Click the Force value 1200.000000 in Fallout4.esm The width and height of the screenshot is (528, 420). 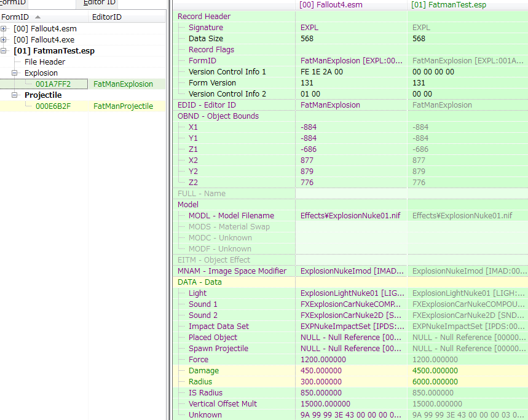323,360
